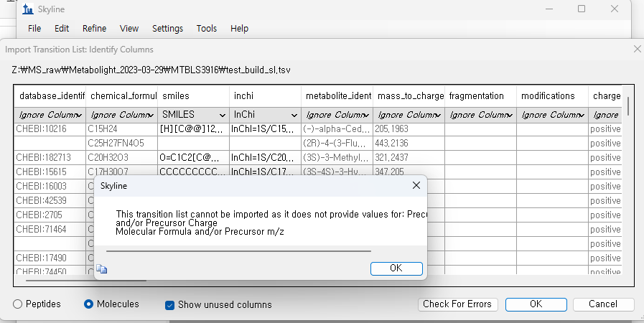The width and height of the screenshot is (644, 323).
Task: Minimize the Skyline main window
Action: [x=550, y=9]
